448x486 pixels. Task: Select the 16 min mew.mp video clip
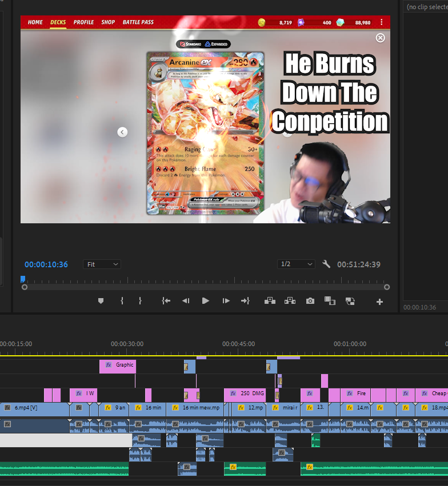pyautogui.click(x=195, y=409)
